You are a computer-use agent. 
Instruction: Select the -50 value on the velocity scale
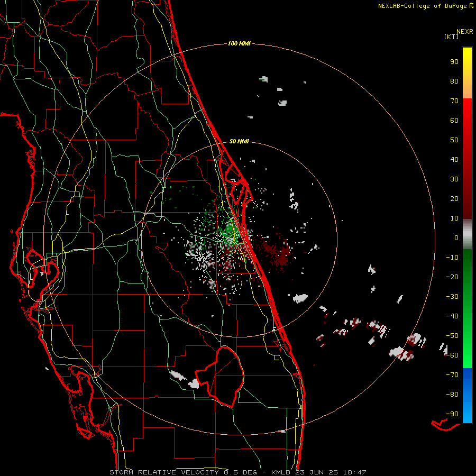[452, 335]
